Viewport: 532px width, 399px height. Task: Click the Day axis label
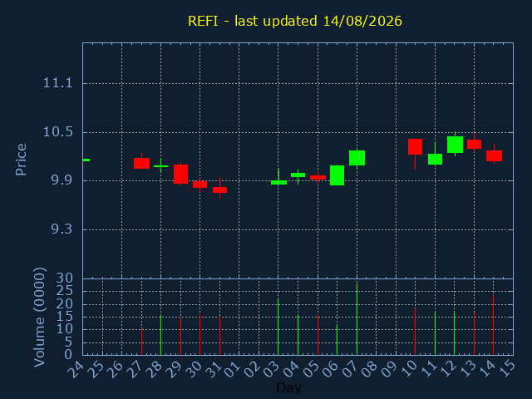[288, 387]
